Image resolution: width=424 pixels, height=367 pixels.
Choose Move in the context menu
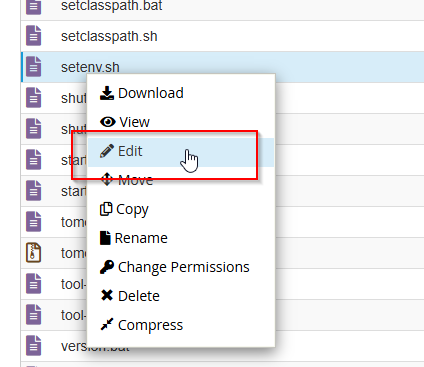[181, 180]
